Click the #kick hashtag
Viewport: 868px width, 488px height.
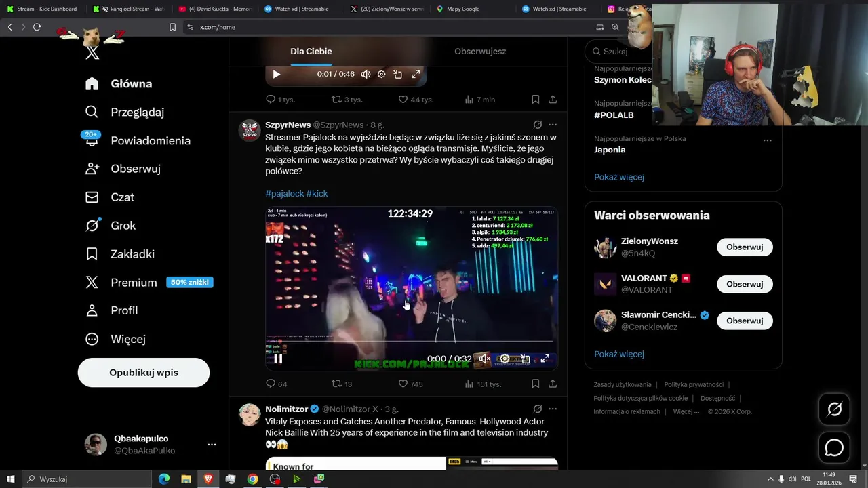coord(317,194)
